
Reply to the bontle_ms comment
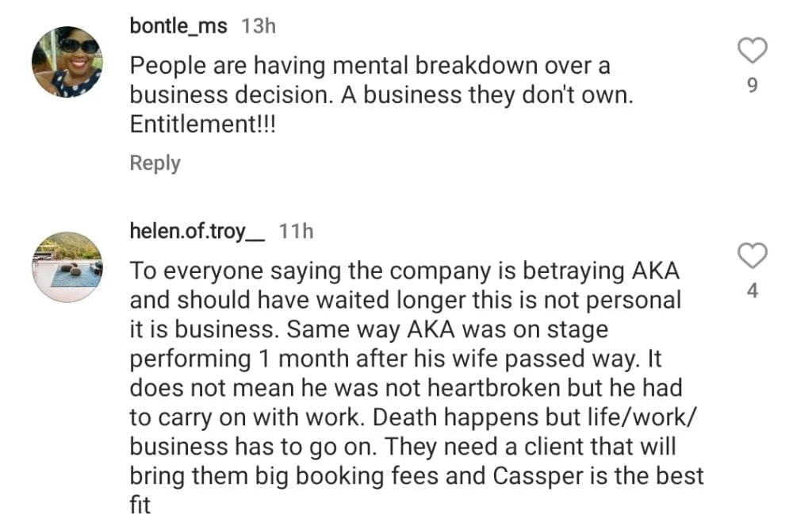pos(155,163)
